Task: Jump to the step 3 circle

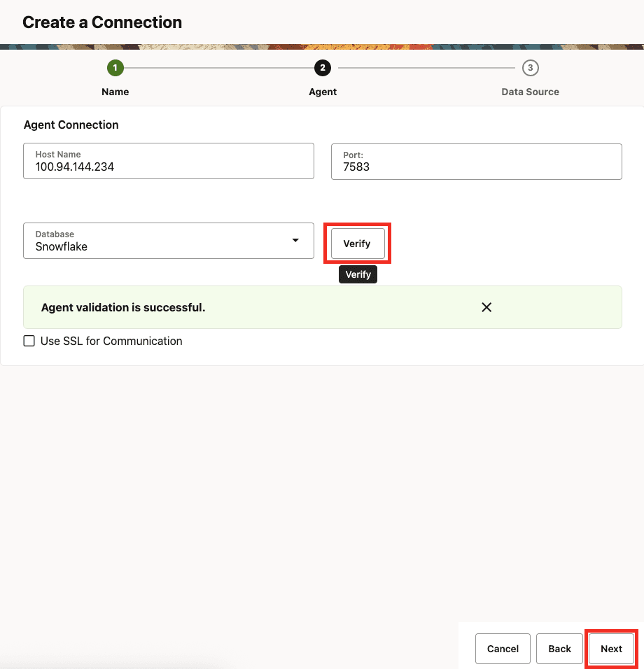Action: point(530,68)
